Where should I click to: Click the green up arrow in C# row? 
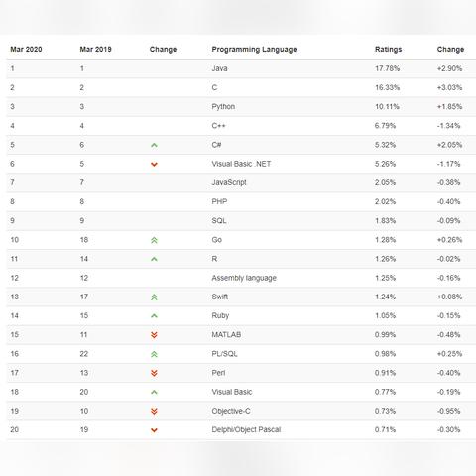tap(154, 145)
